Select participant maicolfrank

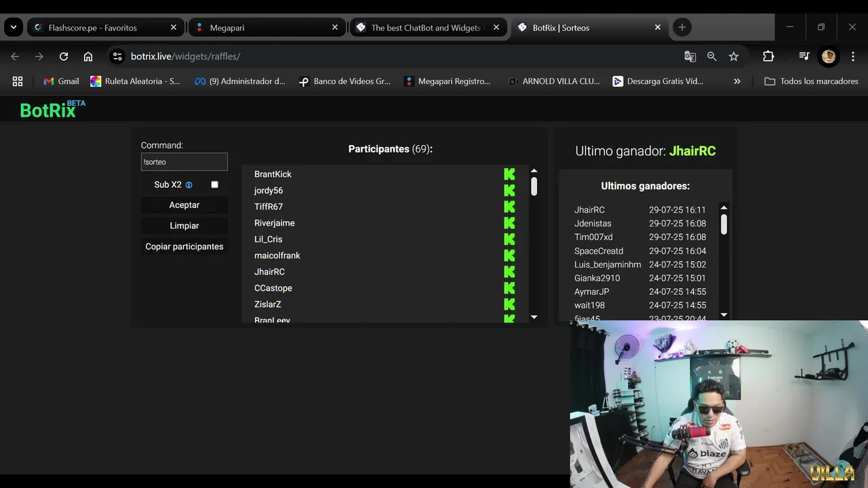coord(277,256)
